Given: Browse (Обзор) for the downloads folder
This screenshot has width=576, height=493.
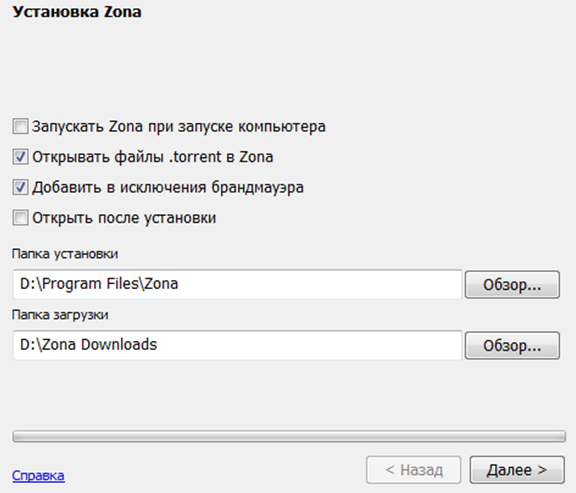Looking at the screenshot, I should tap(512, 346).
